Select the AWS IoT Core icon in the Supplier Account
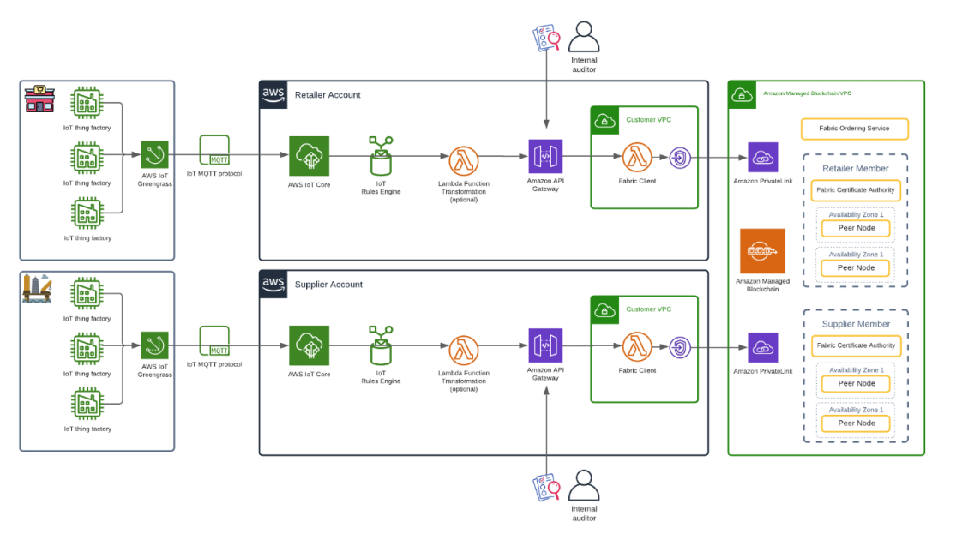 (x=309, y=345)
